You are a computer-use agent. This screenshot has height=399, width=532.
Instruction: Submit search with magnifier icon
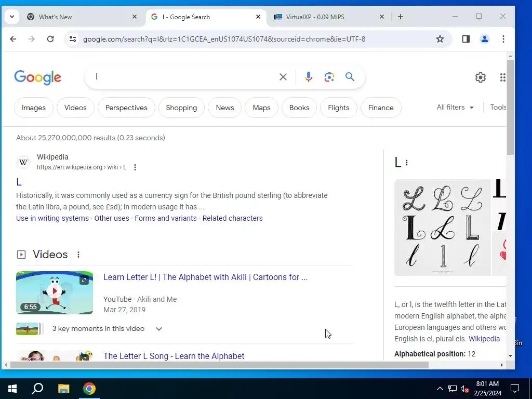[x=350, y=77]
